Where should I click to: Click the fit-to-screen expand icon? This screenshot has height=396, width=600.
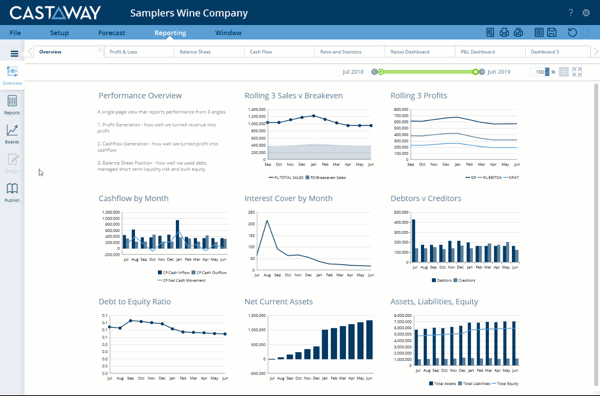coord(577,72)
